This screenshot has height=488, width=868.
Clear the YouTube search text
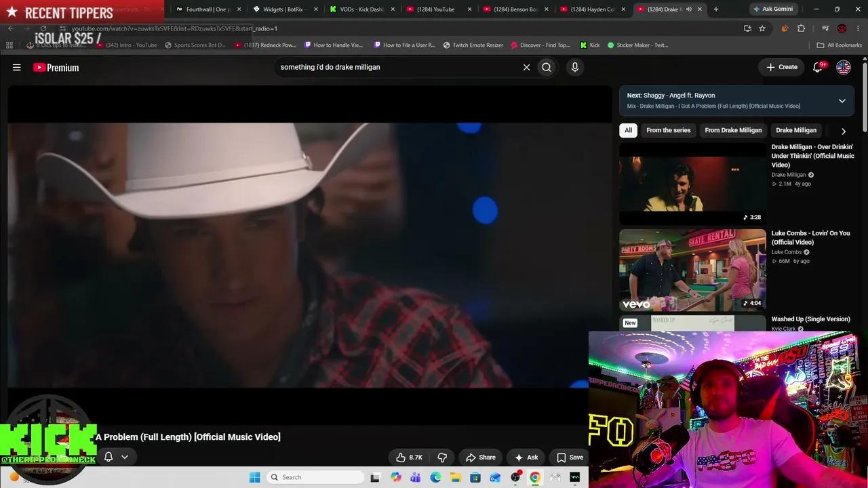[526, 67]
